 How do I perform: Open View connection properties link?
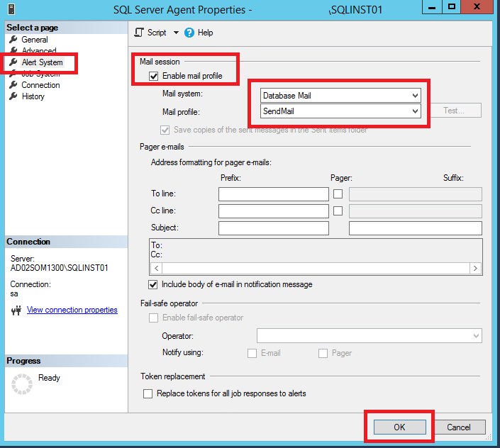tap(72, 310)
